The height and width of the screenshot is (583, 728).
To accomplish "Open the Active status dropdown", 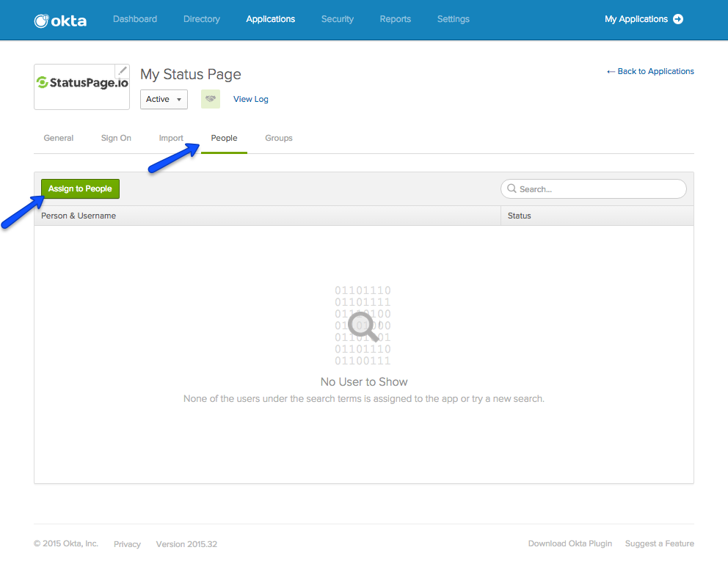I will (x=164, y=99).
